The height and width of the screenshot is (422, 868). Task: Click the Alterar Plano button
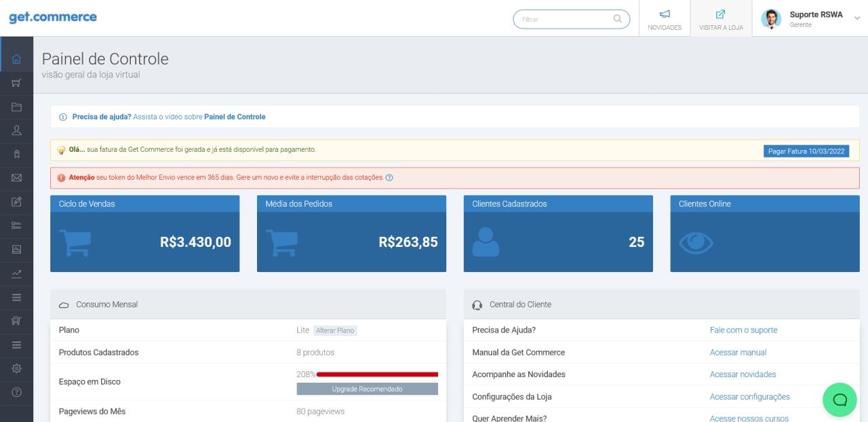335,330
